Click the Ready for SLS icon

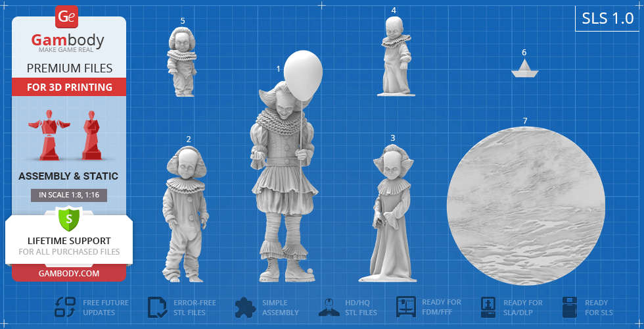[570, 307]
